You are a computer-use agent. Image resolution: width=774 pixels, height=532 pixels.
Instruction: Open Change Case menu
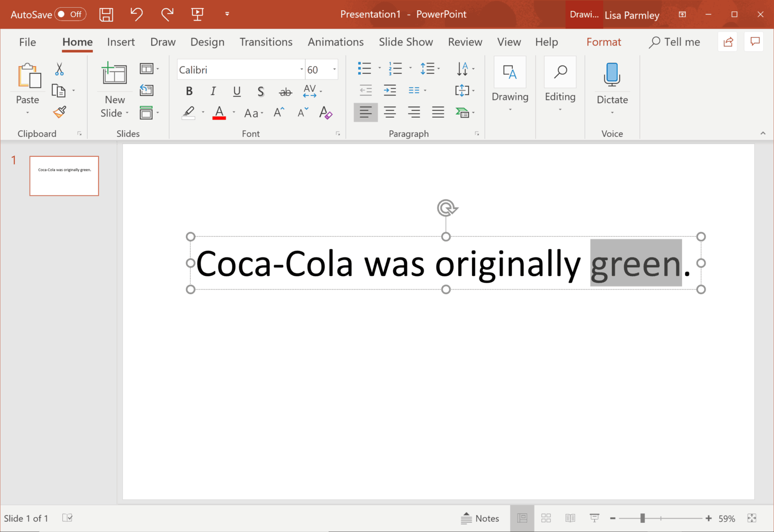click(253, 113)
